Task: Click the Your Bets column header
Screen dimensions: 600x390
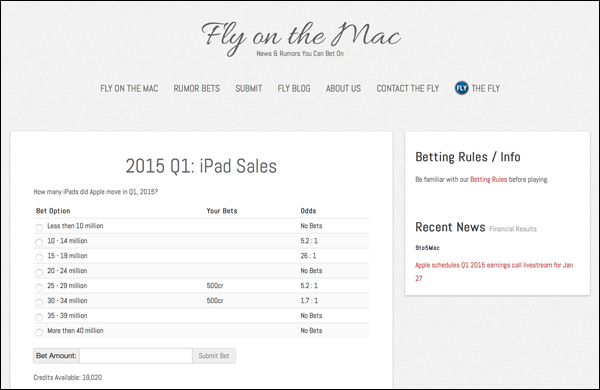Action: 222,211
